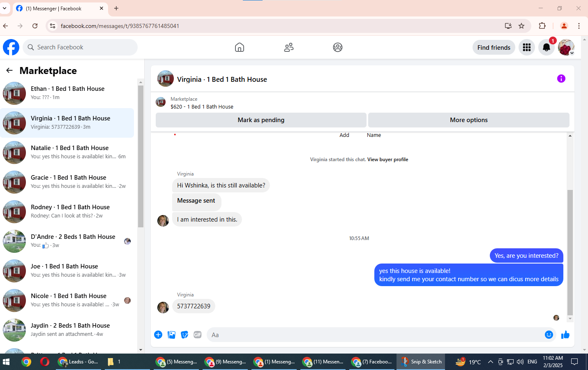Viewport: 588px width, 370px height.
Task: Bookmark this page with the star
Action: [521, 26]
